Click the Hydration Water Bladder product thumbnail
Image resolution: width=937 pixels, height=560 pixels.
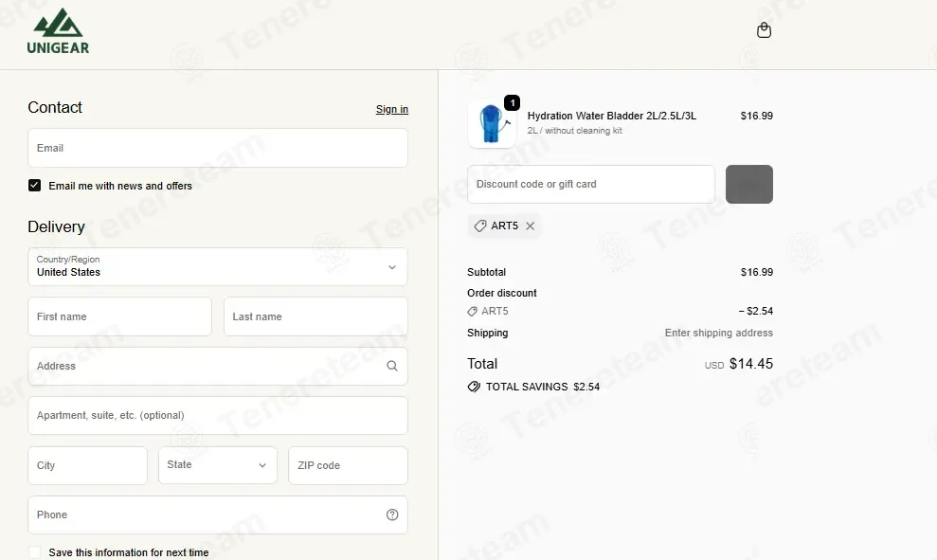492,124
